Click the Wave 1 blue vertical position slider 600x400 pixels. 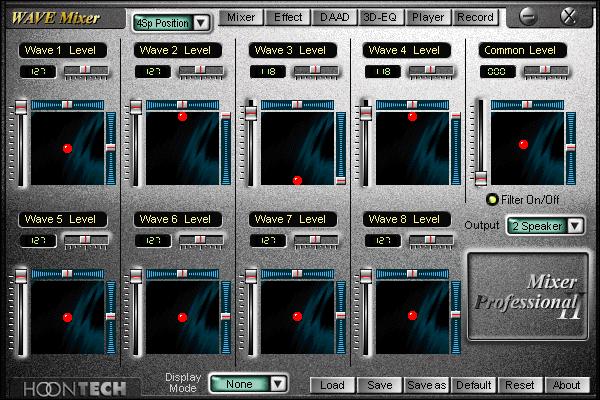click(x=111, y=149)
